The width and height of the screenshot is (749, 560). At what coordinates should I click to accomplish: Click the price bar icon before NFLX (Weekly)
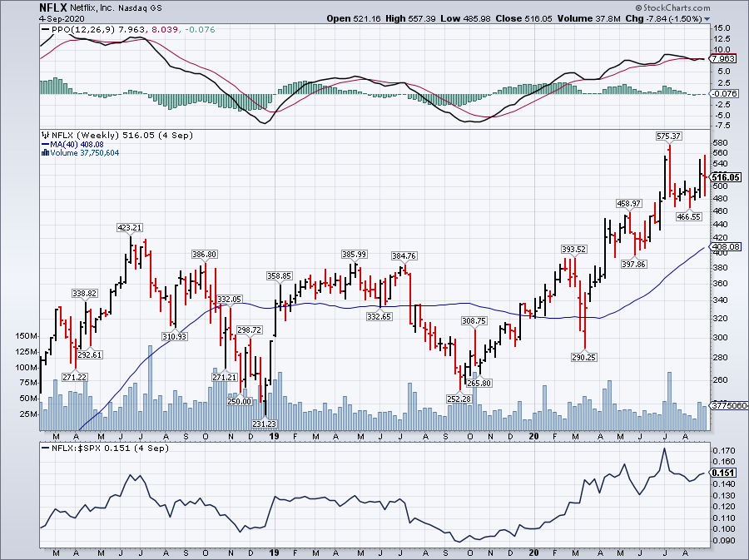pos(46,135)
